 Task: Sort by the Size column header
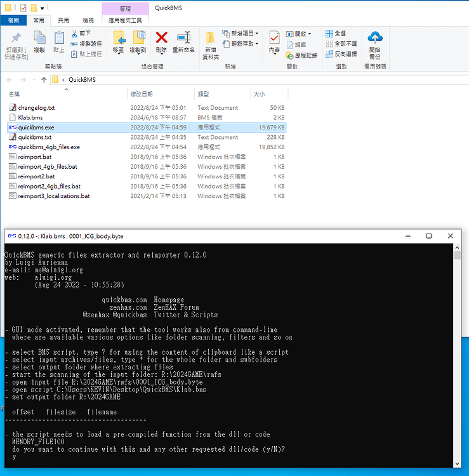(269, 94)
